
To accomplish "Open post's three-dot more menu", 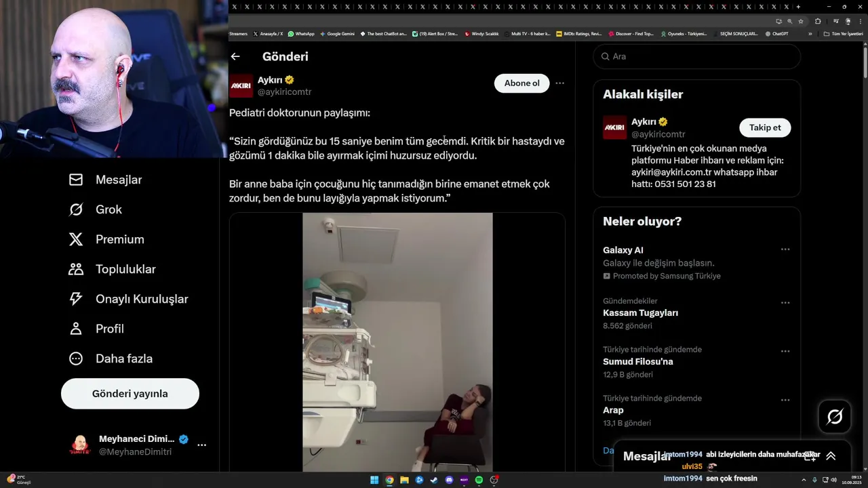I will click(x=559, y=83).
